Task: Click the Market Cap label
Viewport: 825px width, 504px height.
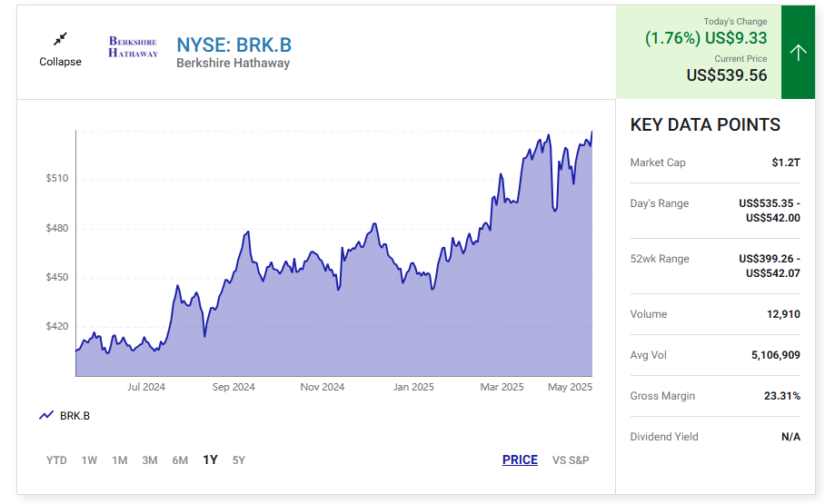Action: click(x=658, y=163)
